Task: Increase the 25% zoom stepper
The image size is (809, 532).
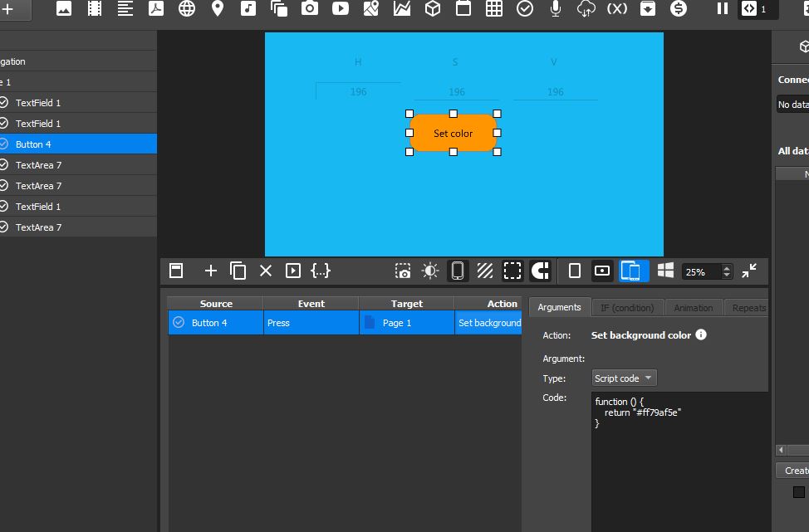Action: click(727, 267)
